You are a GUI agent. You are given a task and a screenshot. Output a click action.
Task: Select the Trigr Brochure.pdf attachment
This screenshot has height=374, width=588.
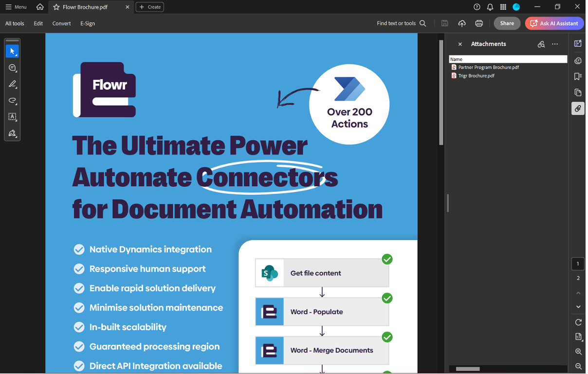[473, 76]
